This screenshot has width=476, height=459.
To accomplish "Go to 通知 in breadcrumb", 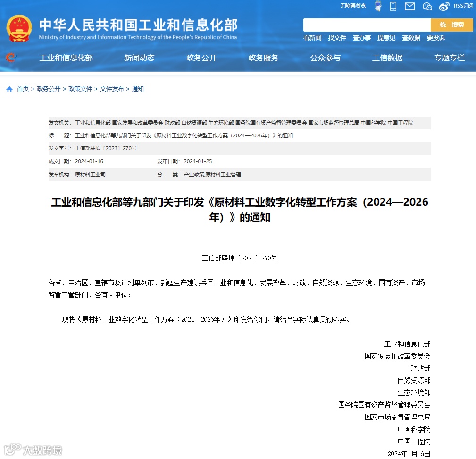I will click(138, 89).
